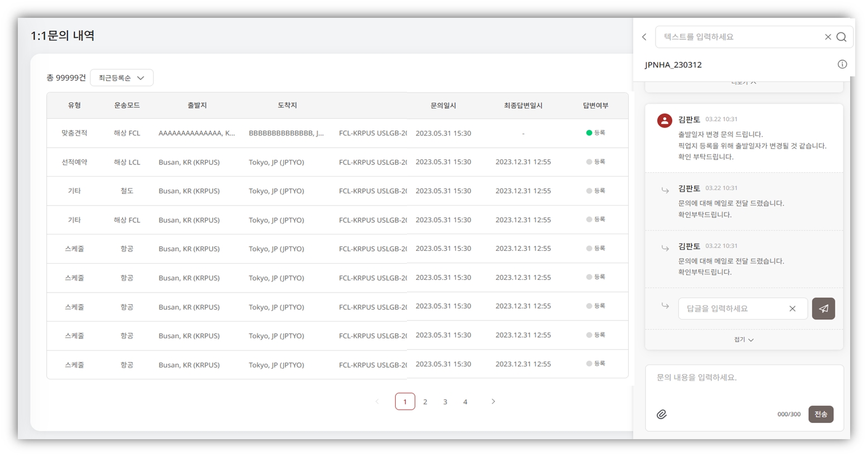
Task: Clear the search text field
Action: (x=827, y=37)
